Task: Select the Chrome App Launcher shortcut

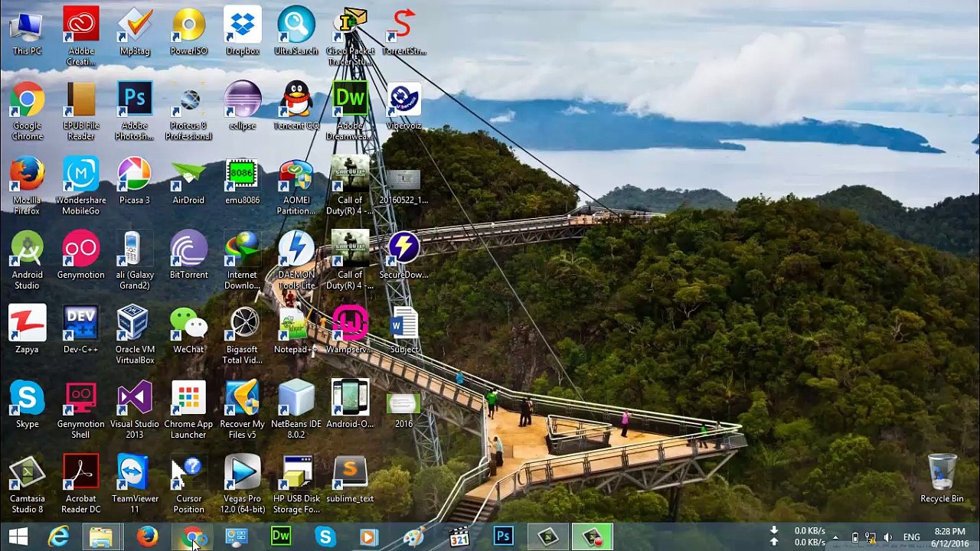Action: [188, 409]
